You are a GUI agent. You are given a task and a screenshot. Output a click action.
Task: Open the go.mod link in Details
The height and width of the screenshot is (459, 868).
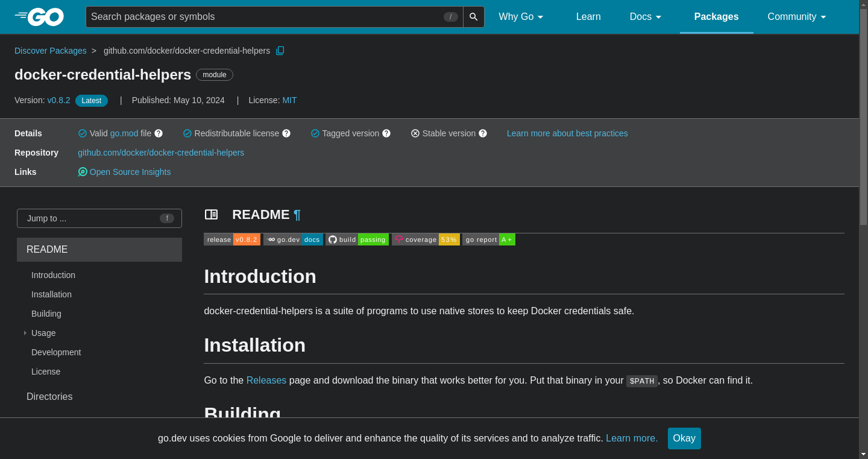pos(124,133)
